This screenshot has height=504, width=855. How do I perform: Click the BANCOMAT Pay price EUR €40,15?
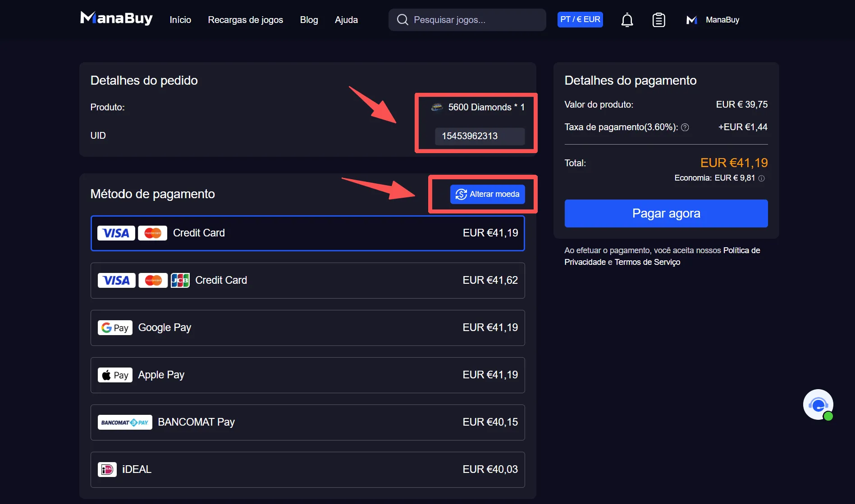pos(490,422)
